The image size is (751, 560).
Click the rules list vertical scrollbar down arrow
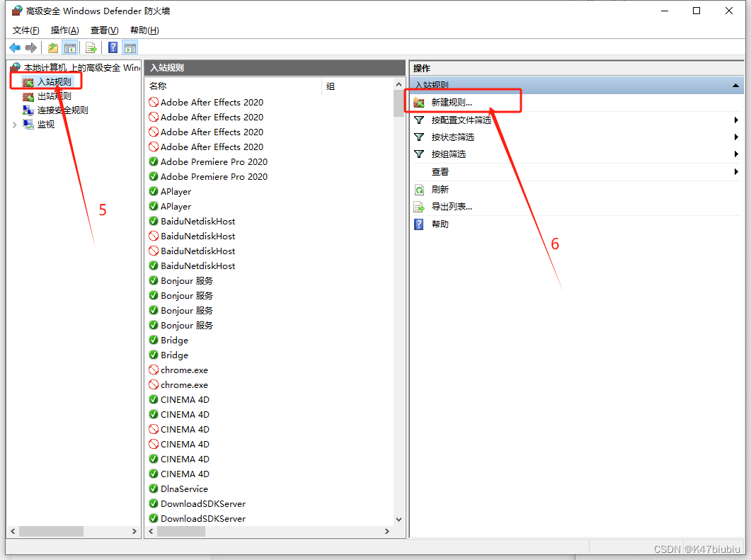coord(399,520)
